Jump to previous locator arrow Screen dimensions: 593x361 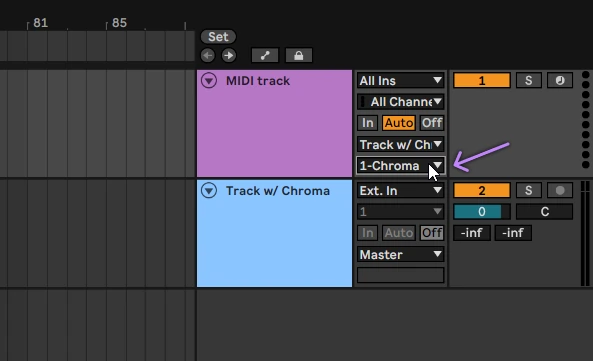(x=208, y=56)
